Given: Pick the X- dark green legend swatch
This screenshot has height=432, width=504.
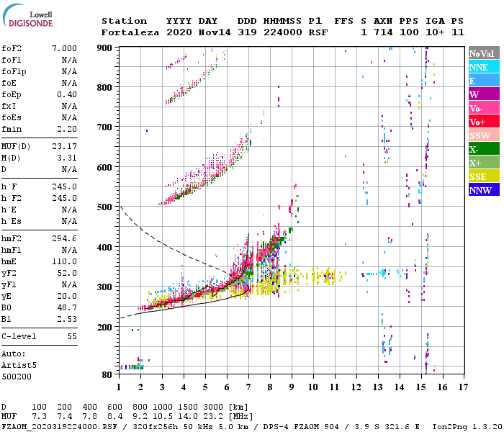Looking at the screenshot, I should (x=484, y=149).
